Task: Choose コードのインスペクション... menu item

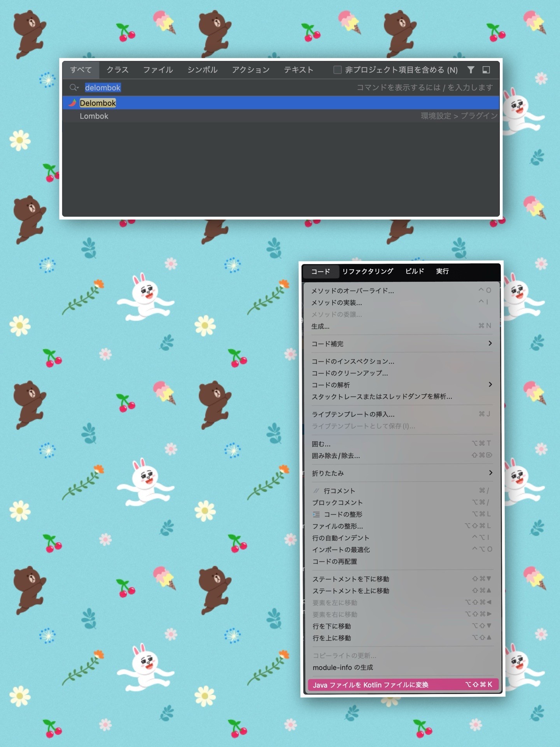Action: pyautogui.click(x=401, y=361)
